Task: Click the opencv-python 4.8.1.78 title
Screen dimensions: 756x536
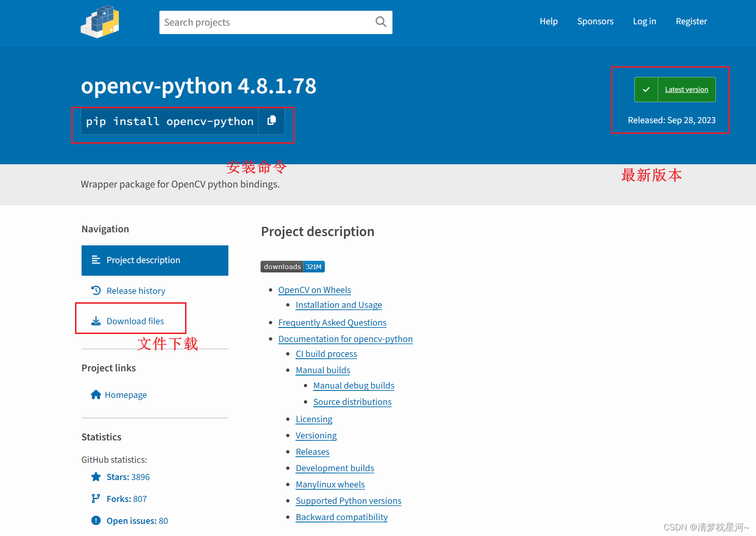Action: (199, 86)
